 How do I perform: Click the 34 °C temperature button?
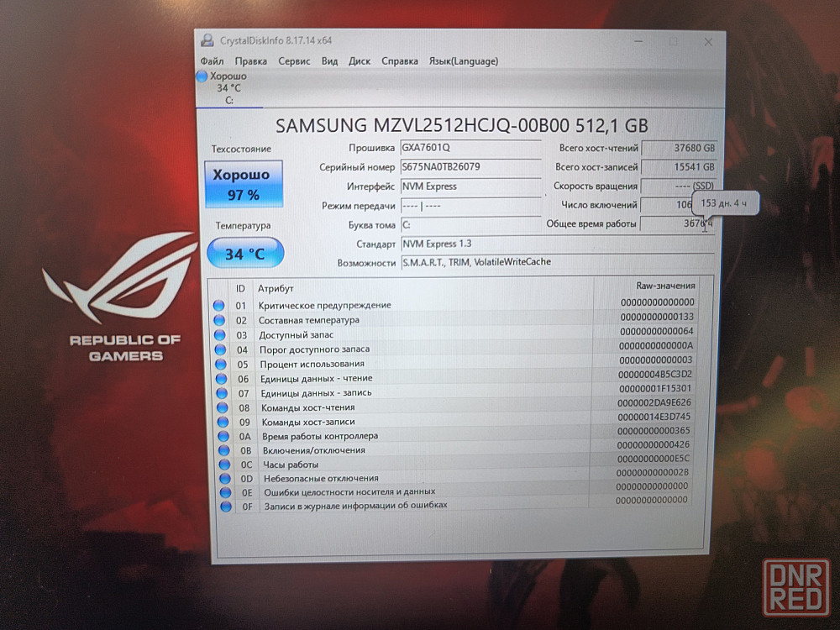pos(245,253)
